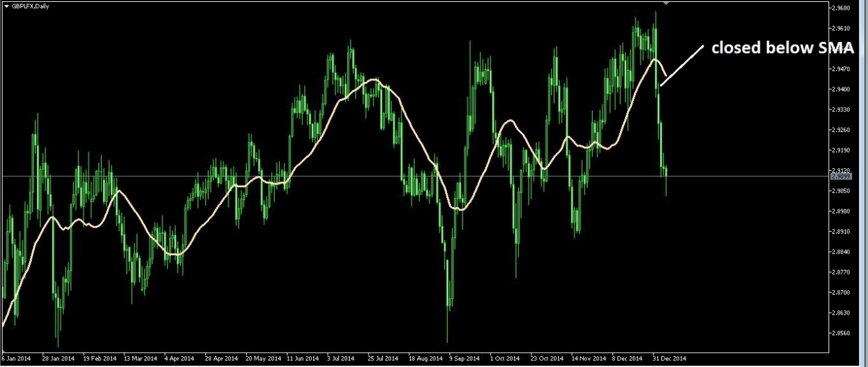Click the 14 Nov 2014 date label

point(588,358)
